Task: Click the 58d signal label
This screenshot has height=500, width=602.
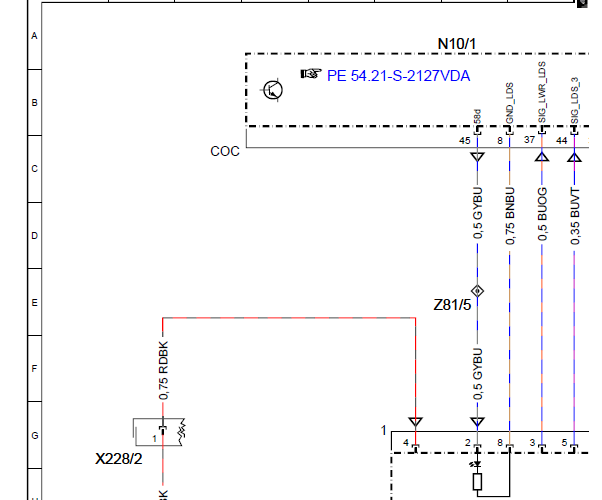Action: click(x=477, y=116)
